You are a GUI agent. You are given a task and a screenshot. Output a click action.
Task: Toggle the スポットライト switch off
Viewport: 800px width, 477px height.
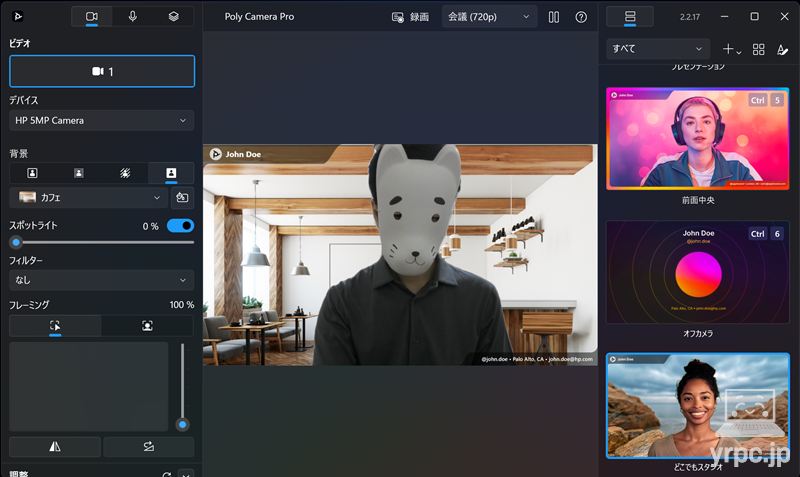pyautogui.click(x=181, y=225)
